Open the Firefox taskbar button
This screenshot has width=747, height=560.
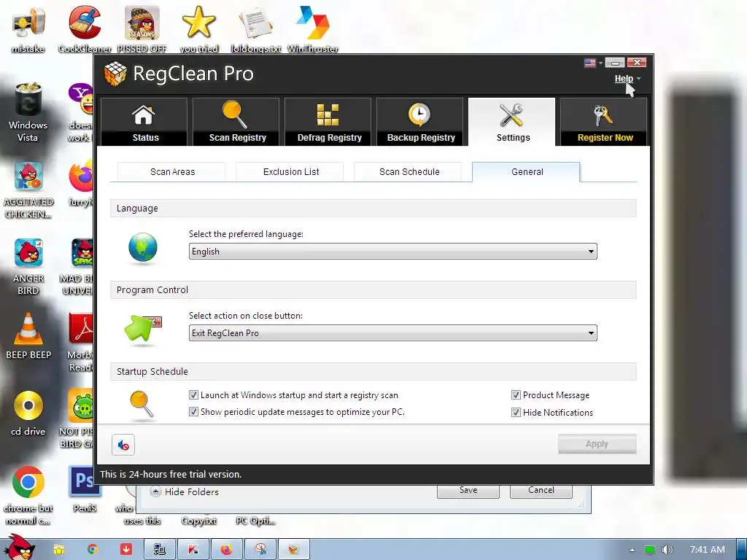[227, 550]
